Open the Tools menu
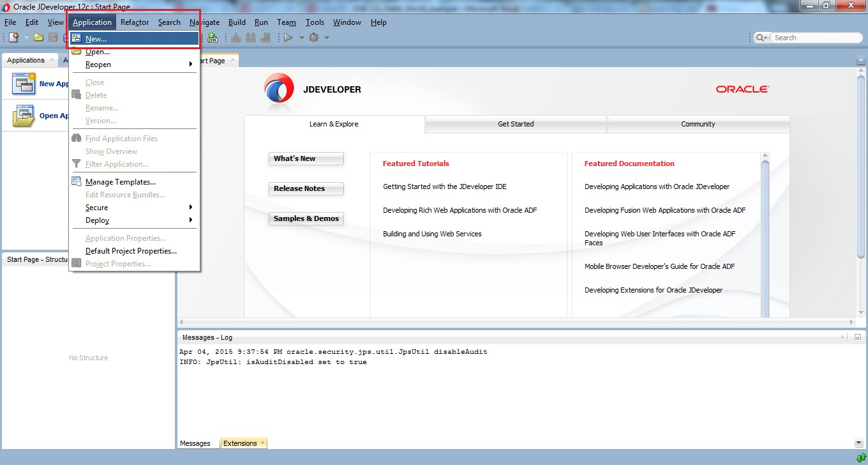The image size is (868, 465). [315, 22]
